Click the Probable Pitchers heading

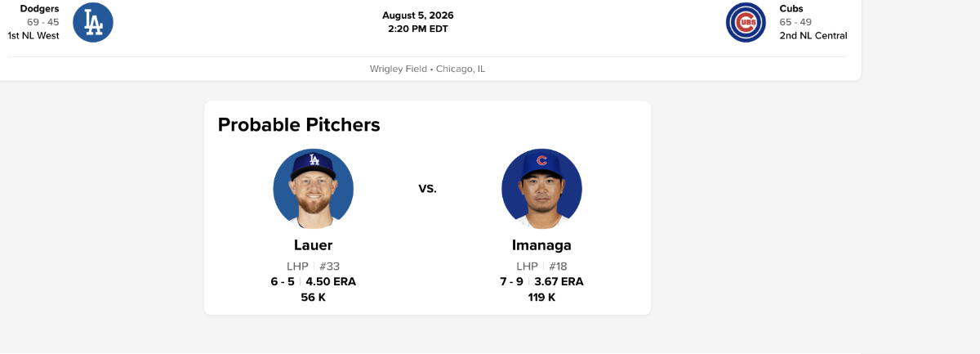299,124
